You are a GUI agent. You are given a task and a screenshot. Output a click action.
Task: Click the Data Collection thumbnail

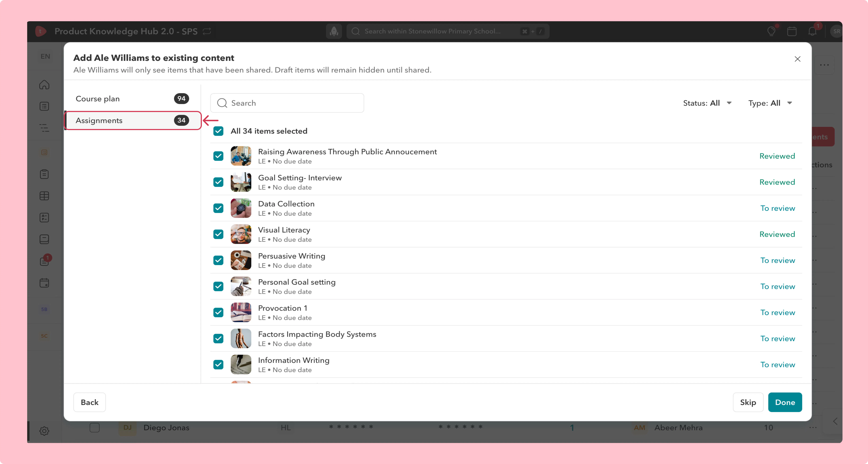coord(241,208)
